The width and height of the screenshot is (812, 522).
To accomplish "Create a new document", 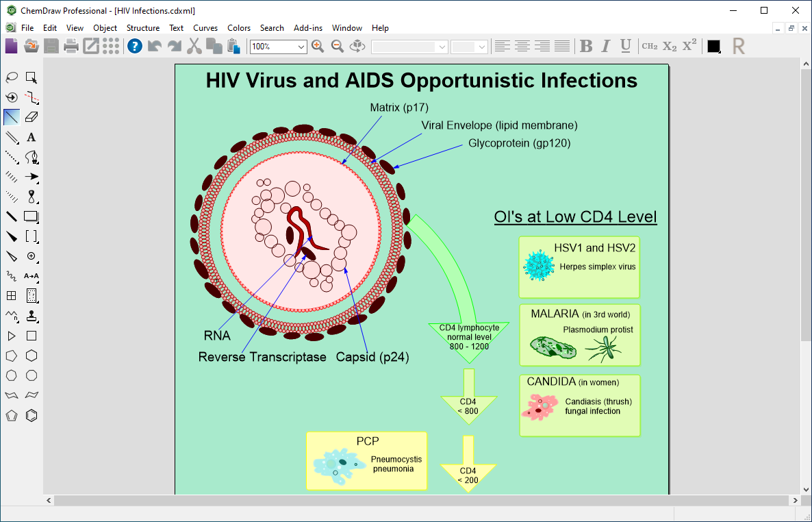I will [x=12, y=46].
